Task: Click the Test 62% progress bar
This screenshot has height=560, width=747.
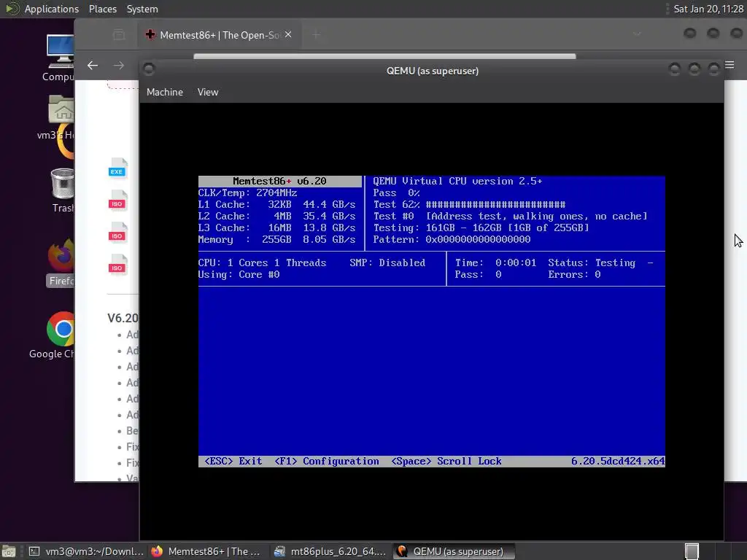Action: pos(495,204)
